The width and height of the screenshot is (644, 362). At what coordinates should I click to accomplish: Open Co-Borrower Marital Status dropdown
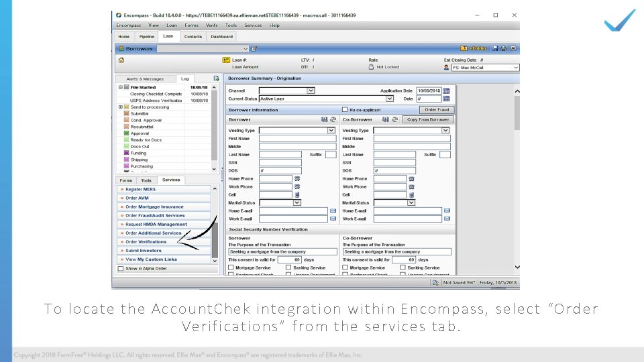pos(411,202)
